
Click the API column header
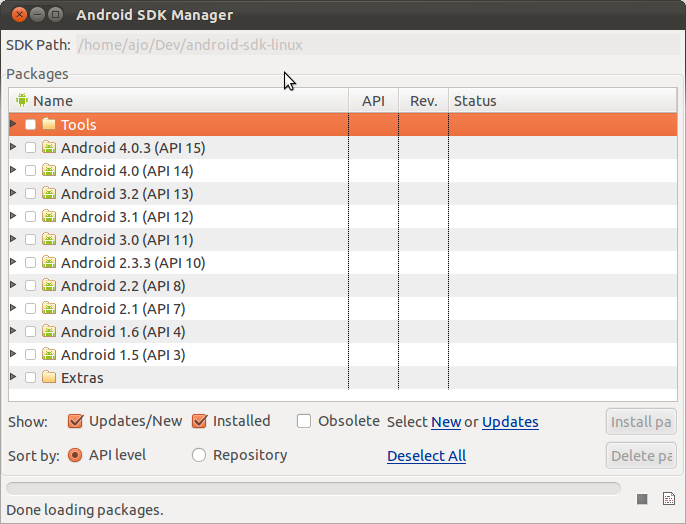point(373,101)
